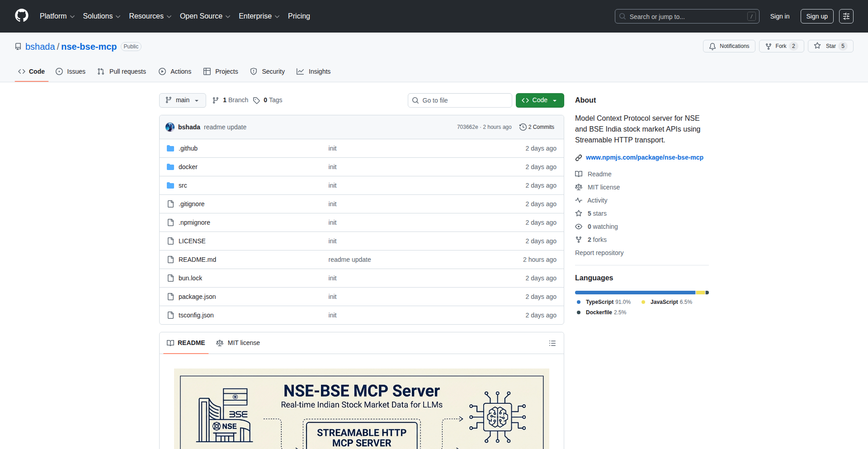Open the green Code dropdown
This screenshot has width=868, height=449.
(539, 100)
